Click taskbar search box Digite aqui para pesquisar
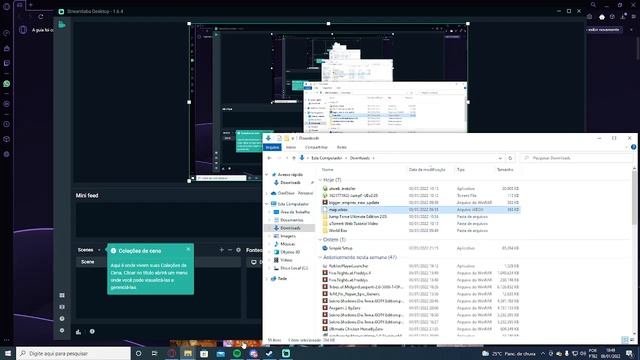The height and width of the screenshot is (360, 640). coord(73,353)
